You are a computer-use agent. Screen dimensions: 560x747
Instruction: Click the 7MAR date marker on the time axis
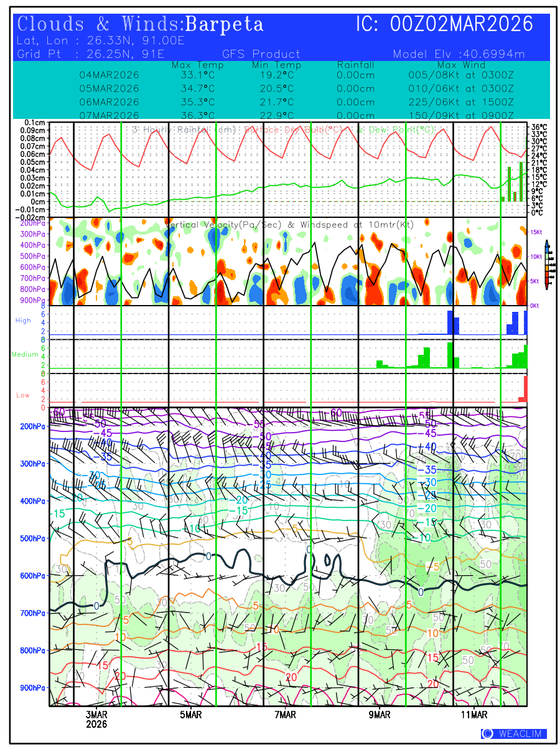pos(285,715)
